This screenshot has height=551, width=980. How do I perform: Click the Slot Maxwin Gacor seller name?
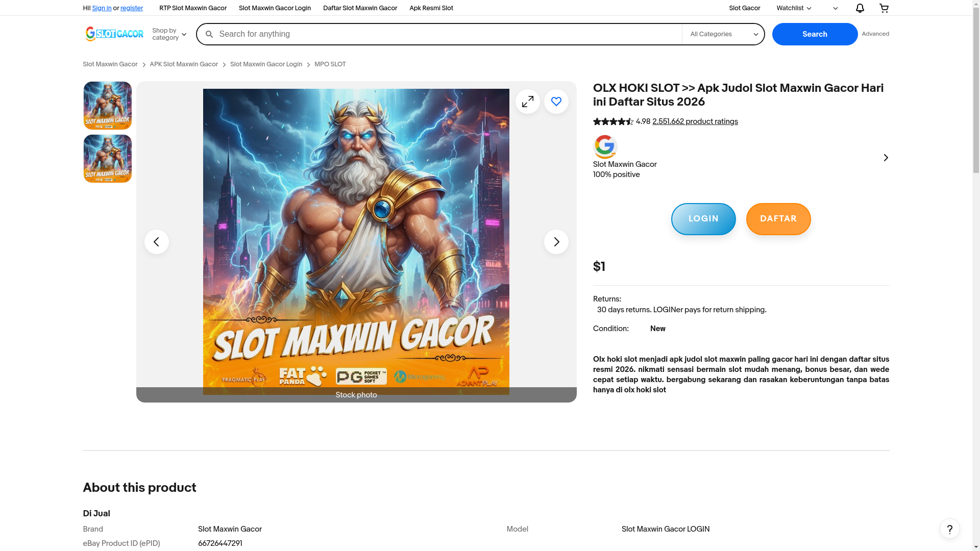pyautogui.click(x=625, y=164)
